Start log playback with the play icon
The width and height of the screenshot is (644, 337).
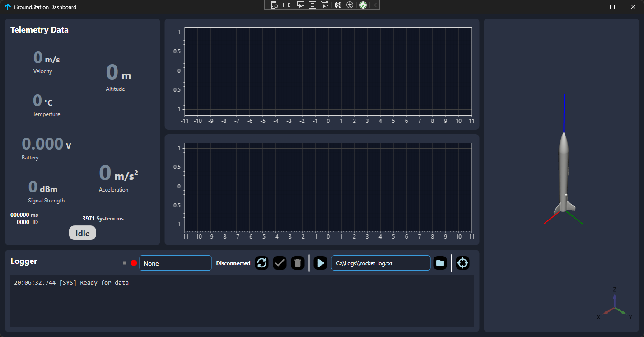tap(320, 263)
